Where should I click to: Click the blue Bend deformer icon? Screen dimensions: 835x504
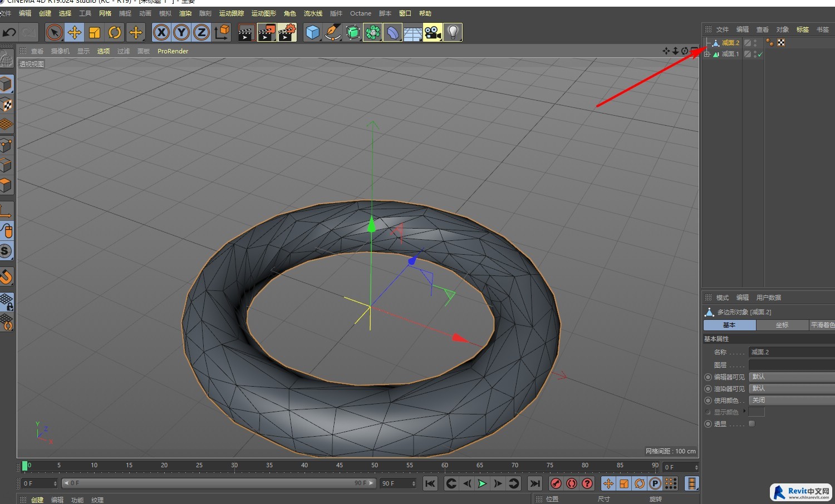point(393,33)
